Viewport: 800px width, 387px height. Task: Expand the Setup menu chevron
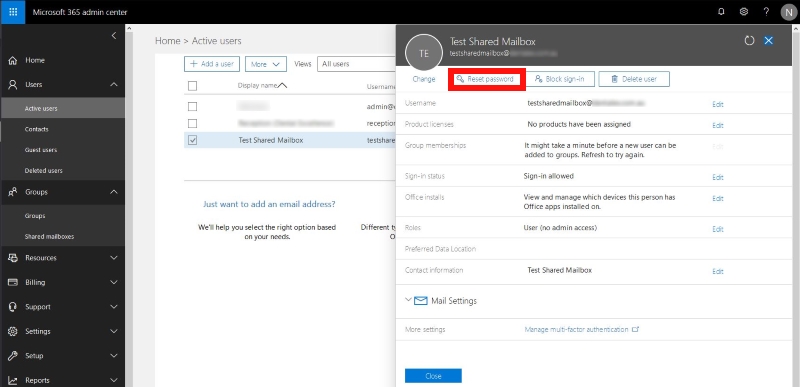click(x=114, y=356)
